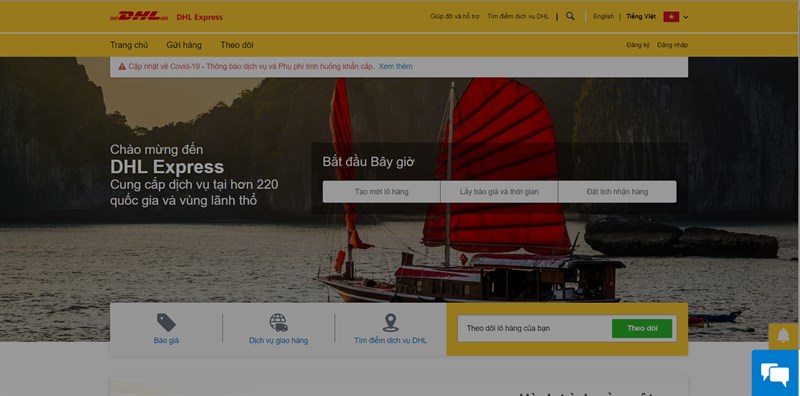800x396 pixels.
Task: Open the Theo dõi menu item
Action: (x=237, y=45)
